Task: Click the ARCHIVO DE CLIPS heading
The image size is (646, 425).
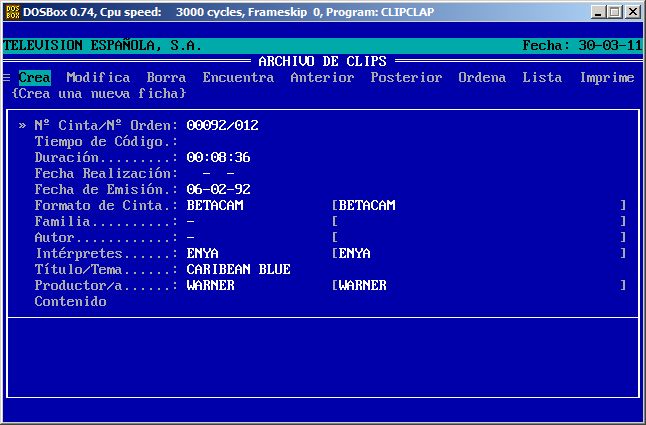Action: (323, 61)
